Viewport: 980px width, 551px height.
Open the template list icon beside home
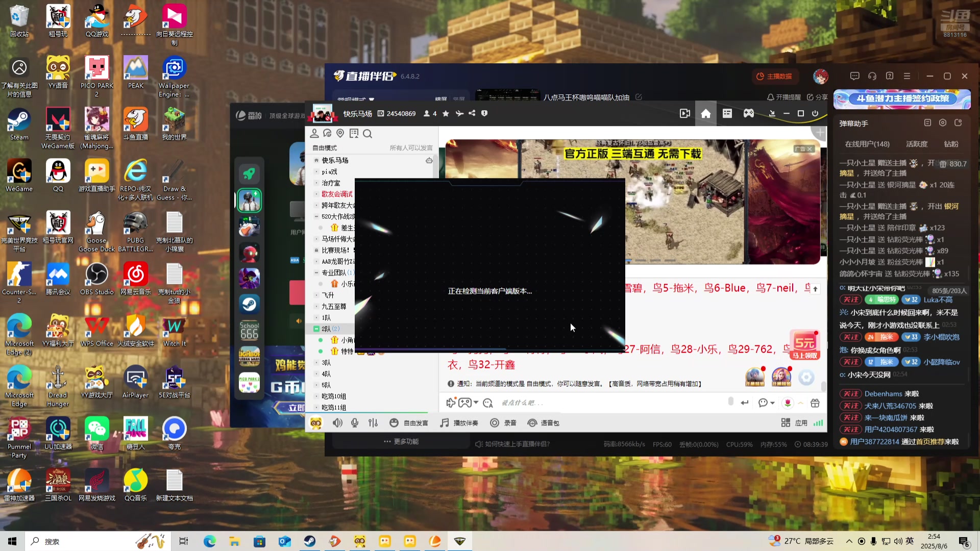[x=727, y=114]
